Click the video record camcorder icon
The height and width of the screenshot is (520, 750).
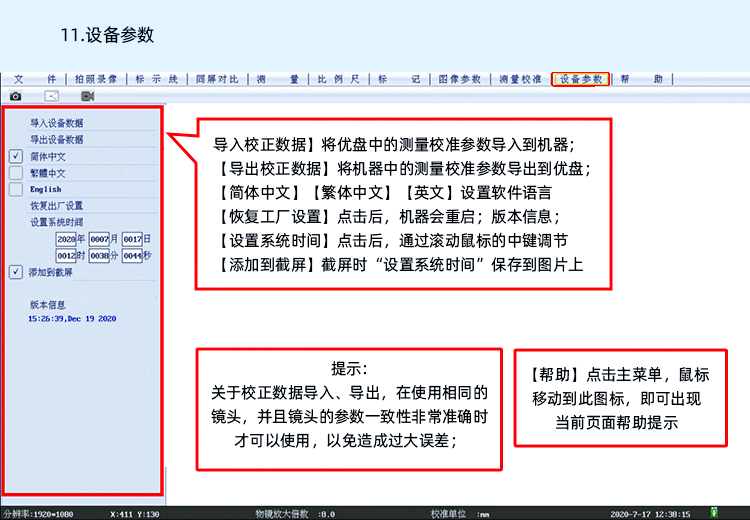tap(87, 96)
